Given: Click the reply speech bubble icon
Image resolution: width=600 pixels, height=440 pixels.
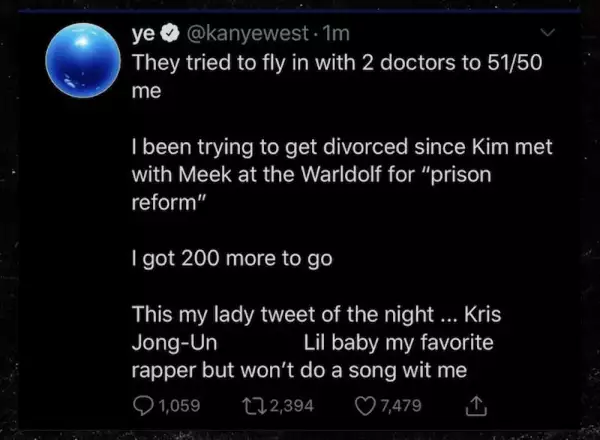Looking at the screenshot, I should pyautogui.click(x=142, y=406).
